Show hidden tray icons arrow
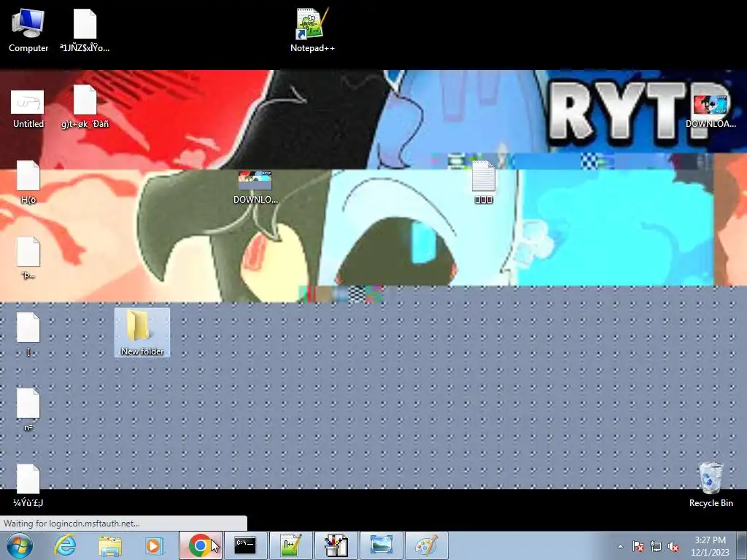The image size is (747, 560). coord(620,546)
